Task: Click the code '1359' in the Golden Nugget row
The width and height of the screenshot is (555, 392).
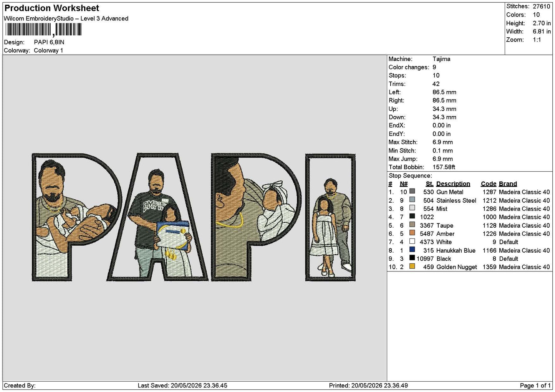Action: [x=490, y=267]
